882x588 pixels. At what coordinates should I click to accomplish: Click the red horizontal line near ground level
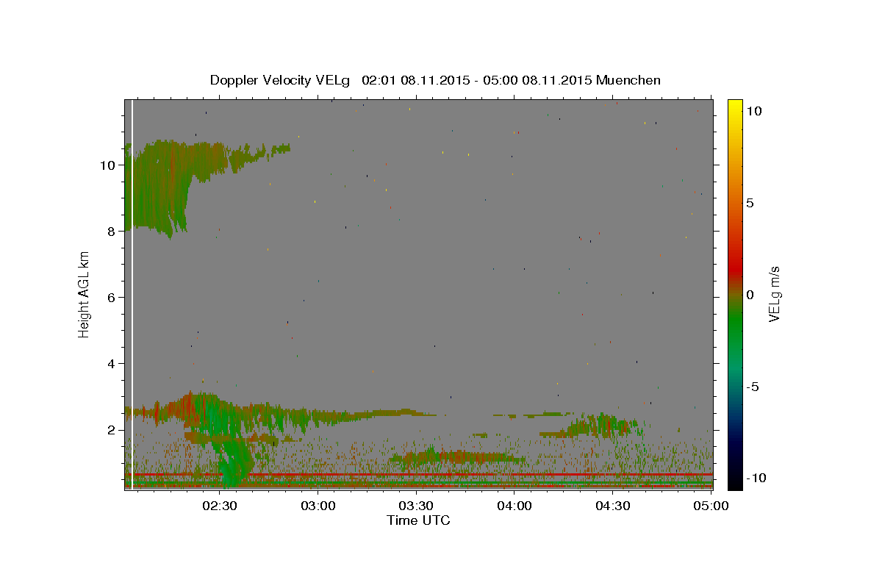pyautogui.click(x=419, y=475)
